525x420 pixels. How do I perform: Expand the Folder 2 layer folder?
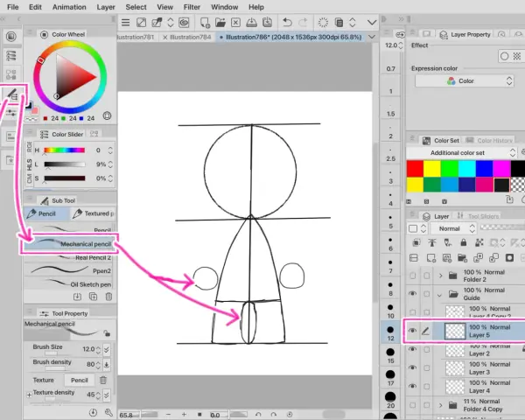pyautogui.click(x=441, y=276)
